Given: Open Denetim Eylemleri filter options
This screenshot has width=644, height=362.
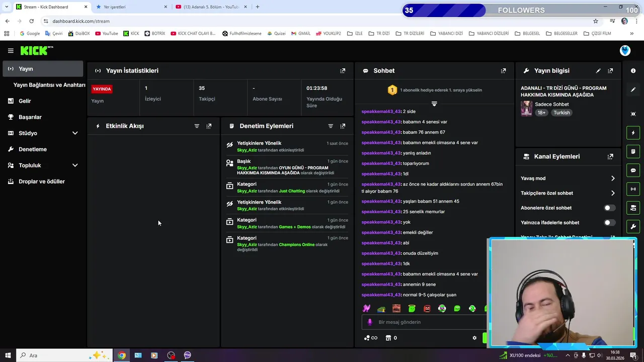Looking at the screenshot, I should (331, 126).
